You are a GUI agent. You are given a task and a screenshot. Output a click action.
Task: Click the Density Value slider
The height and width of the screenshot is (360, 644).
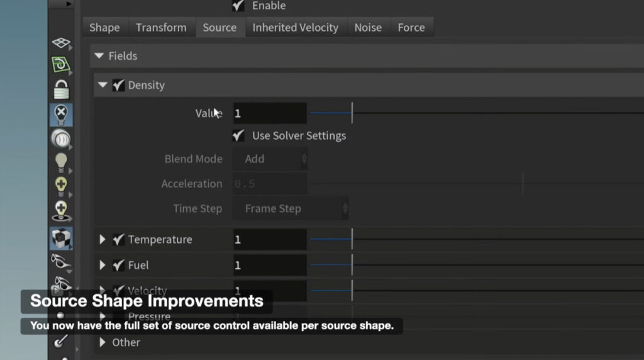(440, 113)
